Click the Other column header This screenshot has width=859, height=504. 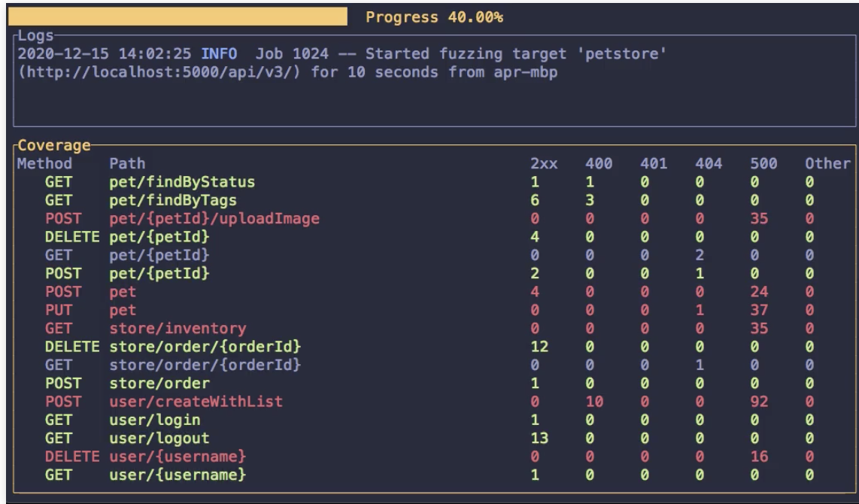pos(827,163)
